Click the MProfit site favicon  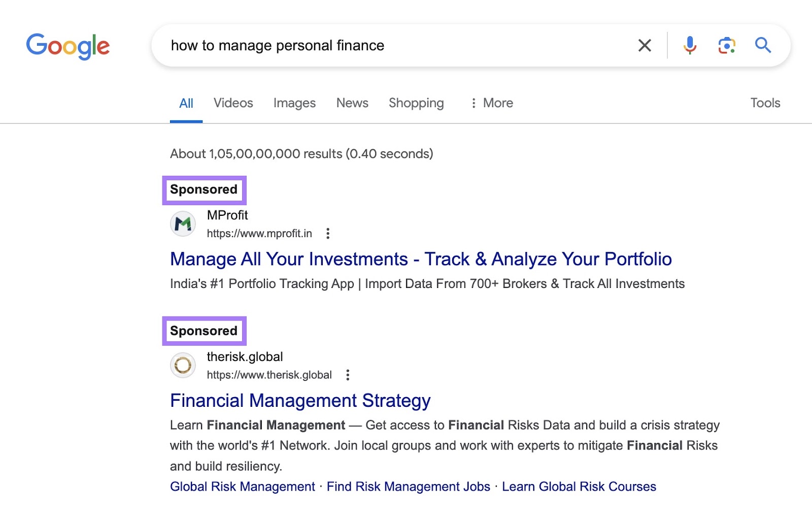[x=182, y=223]
